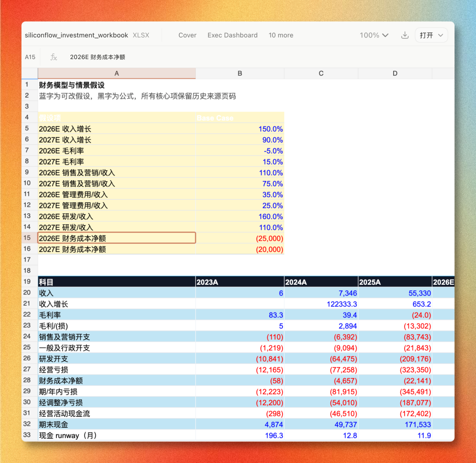476x463 pixels.
Task: Click the A15 cell reference box
Action: (x=30, y=57)
